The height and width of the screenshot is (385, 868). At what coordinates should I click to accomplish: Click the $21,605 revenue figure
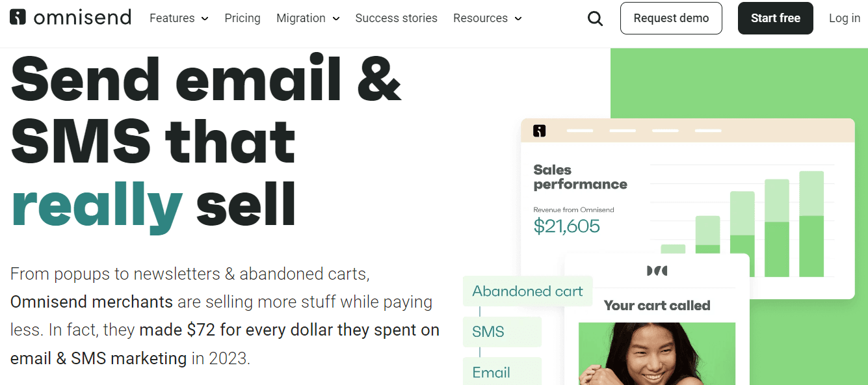coord(566,226)
